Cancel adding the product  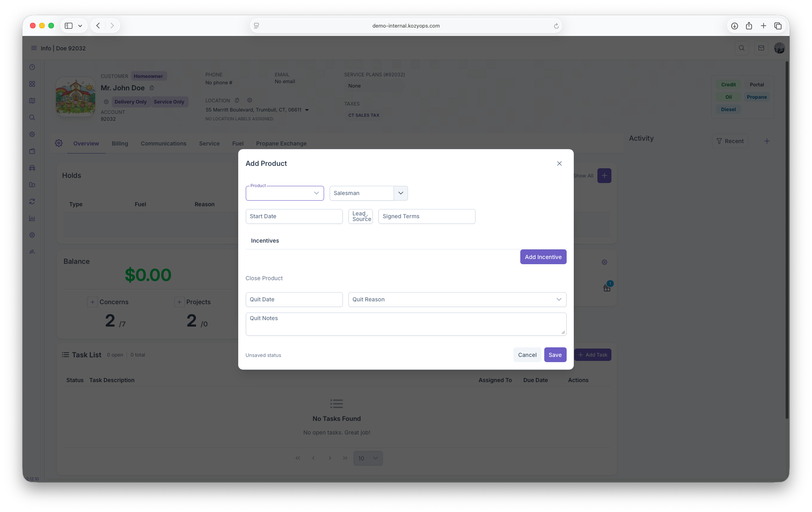point(527,355)
